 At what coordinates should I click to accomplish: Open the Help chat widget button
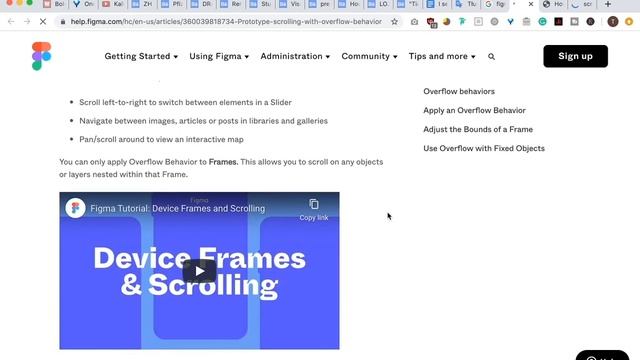point(602,355)
